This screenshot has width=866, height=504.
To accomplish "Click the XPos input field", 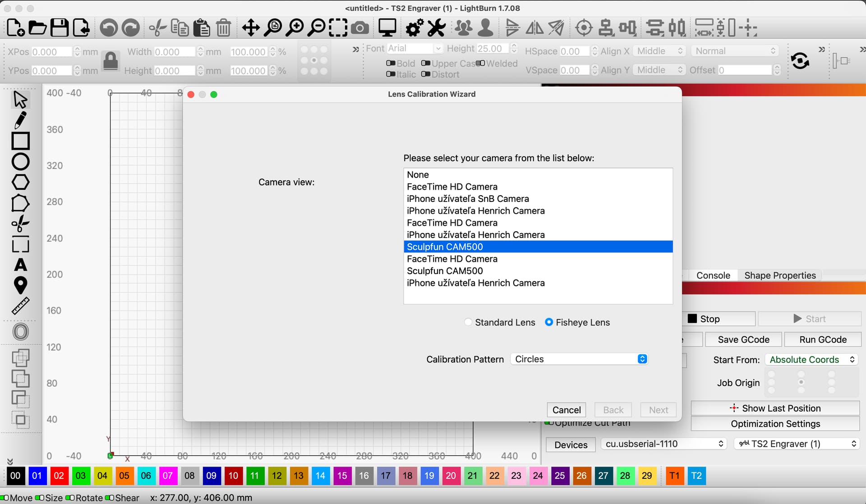I will point(51,52).
